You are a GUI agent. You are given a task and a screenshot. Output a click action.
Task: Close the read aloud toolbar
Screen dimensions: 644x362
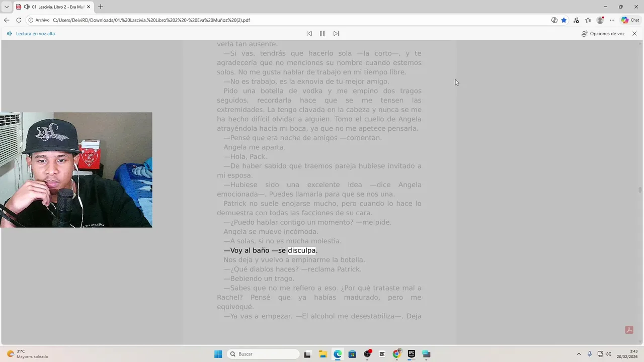[x=634, y=34]
